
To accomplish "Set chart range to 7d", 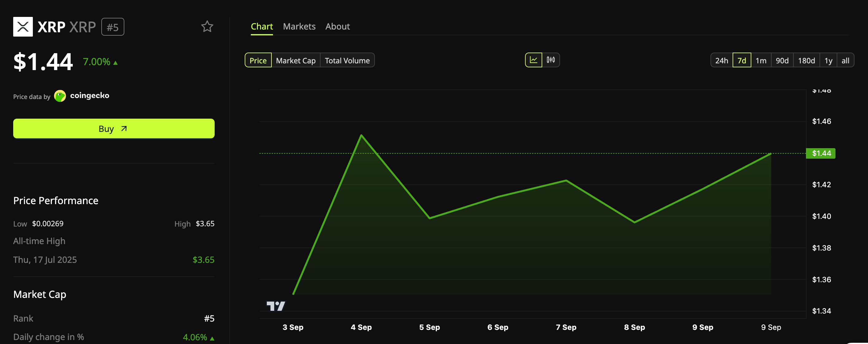I will point(742,60).
